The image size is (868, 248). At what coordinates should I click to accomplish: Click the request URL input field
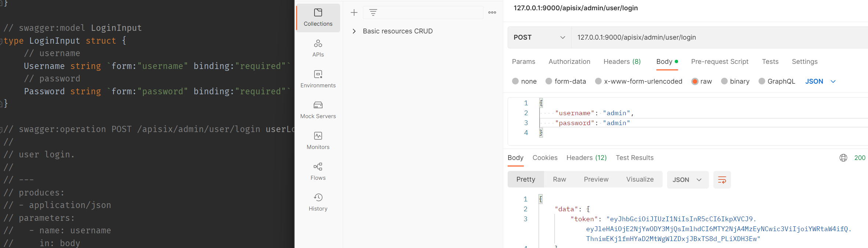click(x=720, y=37)
